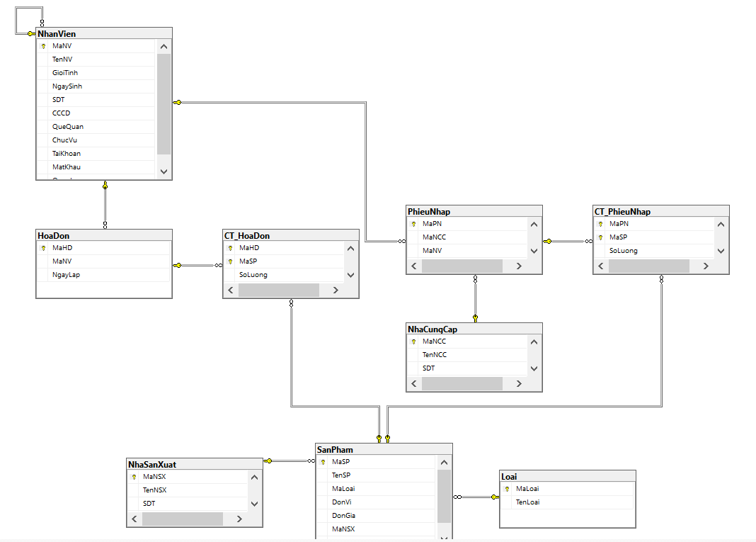The height and width of the screenshot is (542, 756).
Task: Click the key icon beside MaHD in CT_HoaDon
Action: pyautogui.click(x=231, y=248)
